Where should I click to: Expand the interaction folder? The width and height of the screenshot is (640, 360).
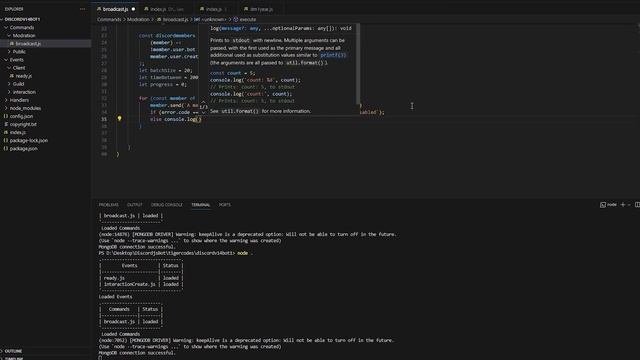9,92
